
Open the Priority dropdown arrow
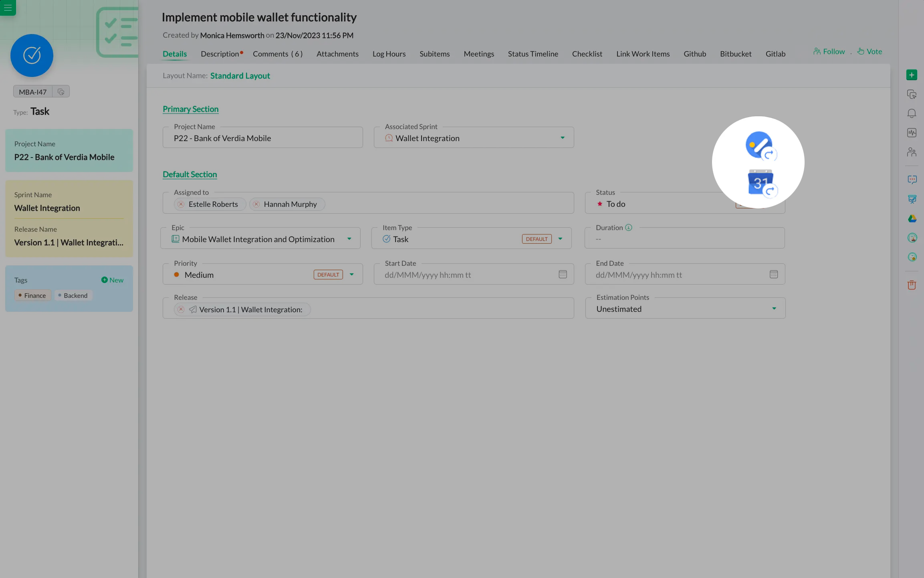click(x=351, y=275)
